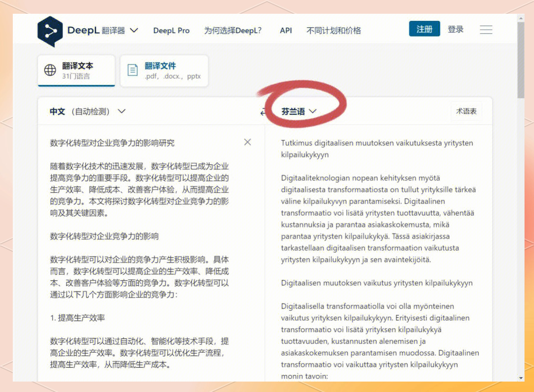Select the API menu item
Image resolution: width=534 pixels, height=392 pixels.
click(x=286, y=30)
